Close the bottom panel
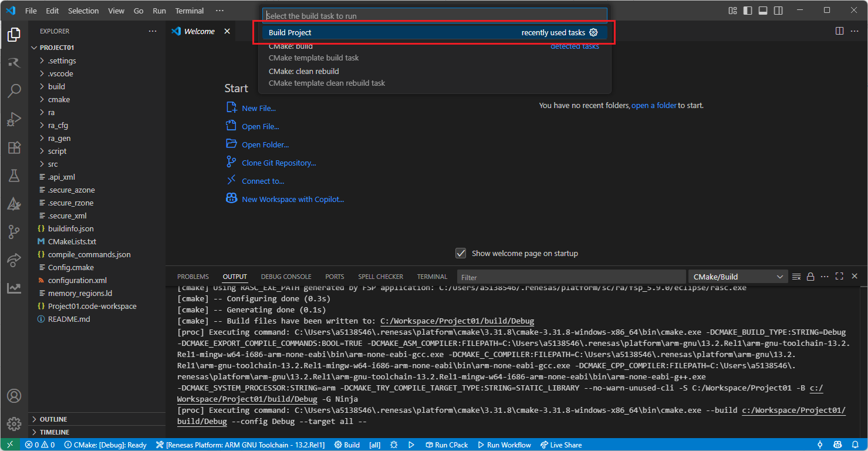Image resolution: width=868 pixels, height=451 pixels. pyautogui.click(x=854, y=277)
